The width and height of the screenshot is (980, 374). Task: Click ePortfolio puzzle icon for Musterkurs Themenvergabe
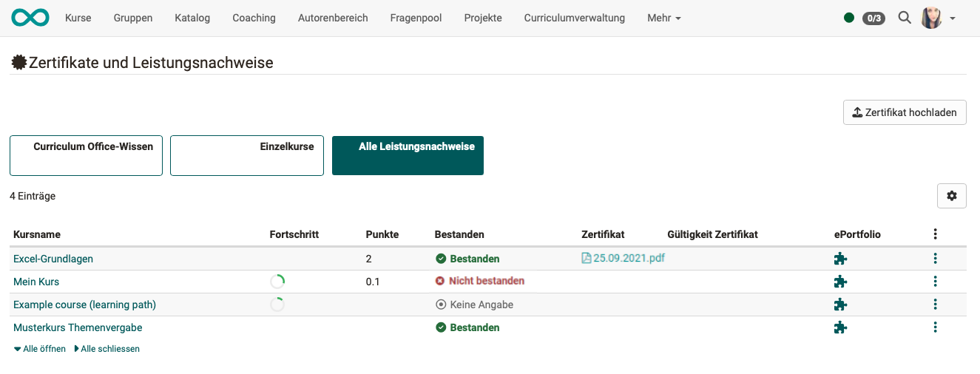[840, 327]
